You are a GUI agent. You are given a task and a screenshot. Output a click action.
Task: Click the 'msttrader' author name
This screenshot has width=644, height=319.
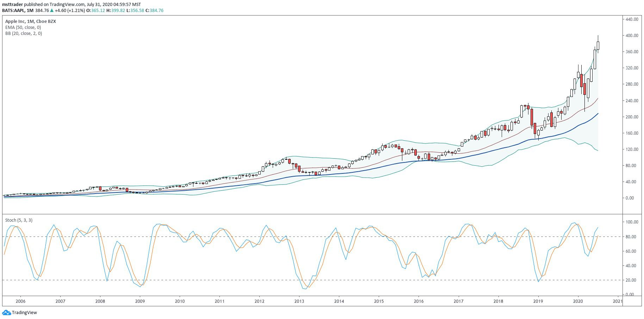coord(13,5)
